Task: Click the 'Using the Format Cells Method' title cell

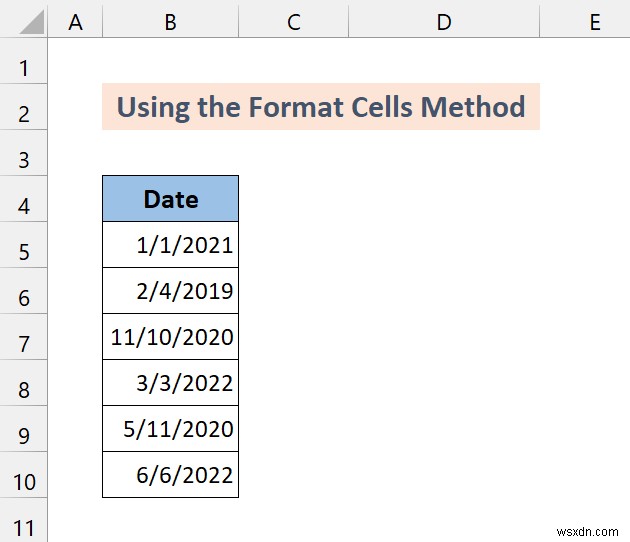Action: click(321, 107)
